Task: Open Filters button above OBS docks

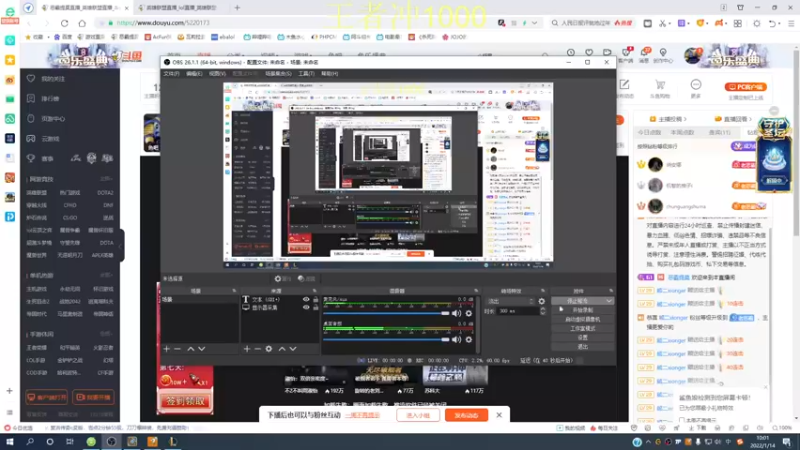Action: (x=307, y=279)
